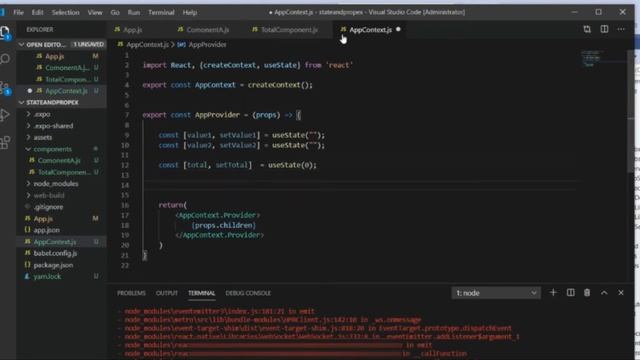Select the Terminal panel tab
This screenshot has height=360, width=640.
click(x=201, y=293)
